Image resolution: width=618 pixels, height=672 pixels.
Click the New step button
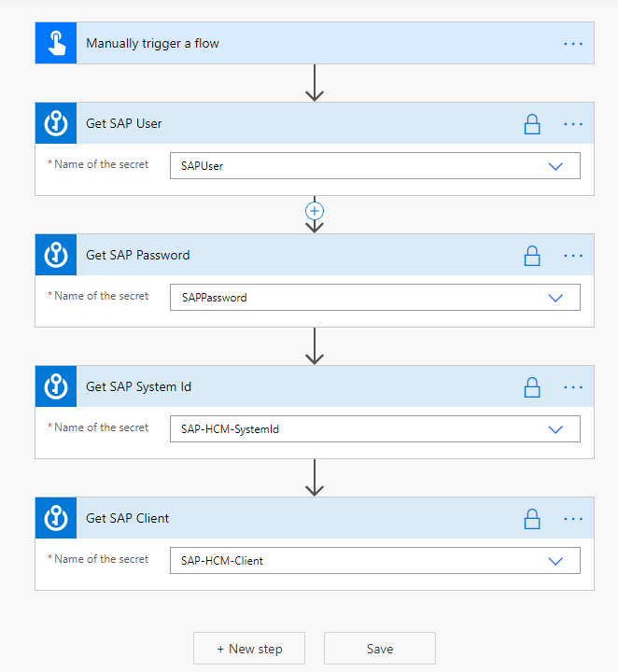tap(249, 649)
